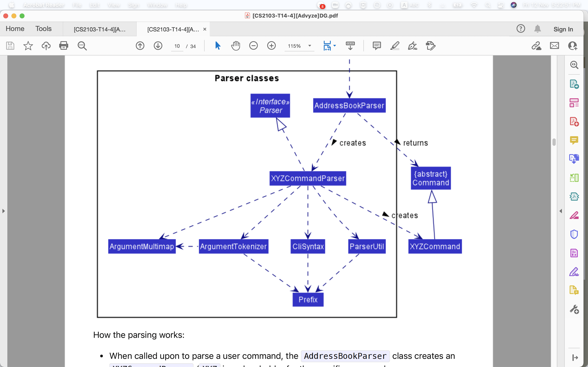The height and width of the screenshot is (367, 588).
Task: Click the Sign In button
Action: pos(563,29)
